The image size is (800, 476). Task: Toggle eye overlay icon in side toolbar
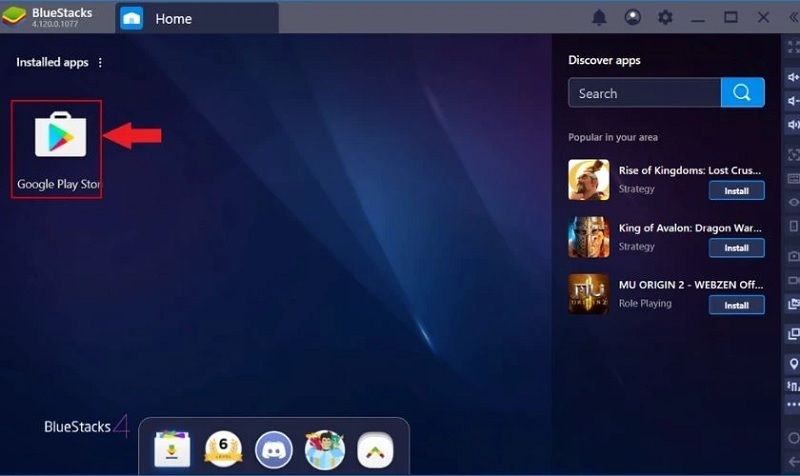click(793, 203)
